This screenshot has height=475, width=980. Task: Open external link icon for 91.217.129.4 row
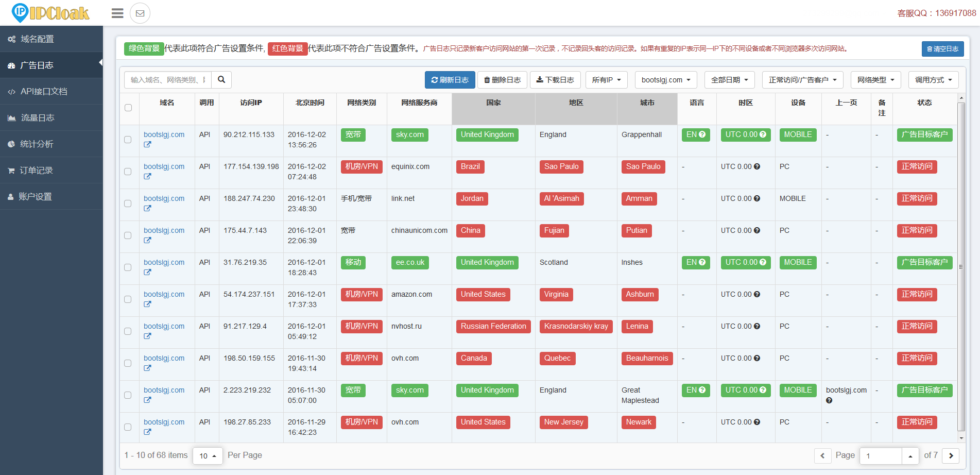(147, 336)
